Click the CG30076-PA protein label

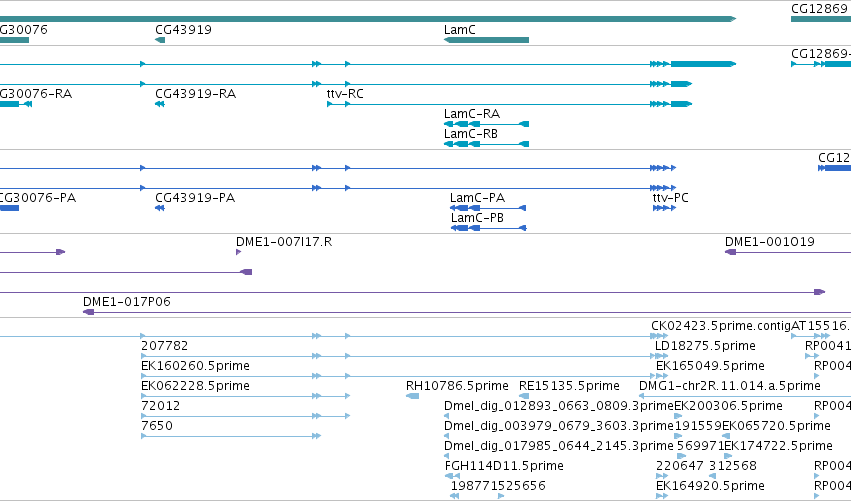(37, 198)
